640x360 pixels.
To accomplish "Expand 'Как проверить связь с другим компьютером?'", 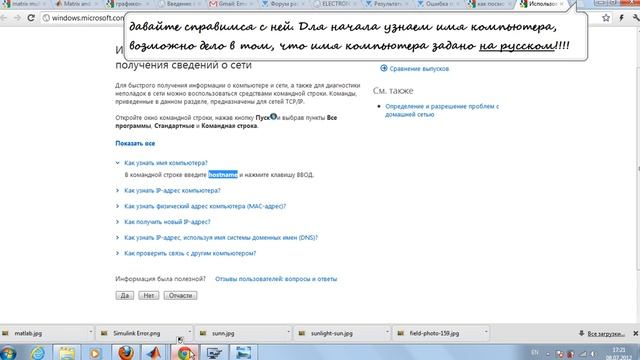I will 190,253.
